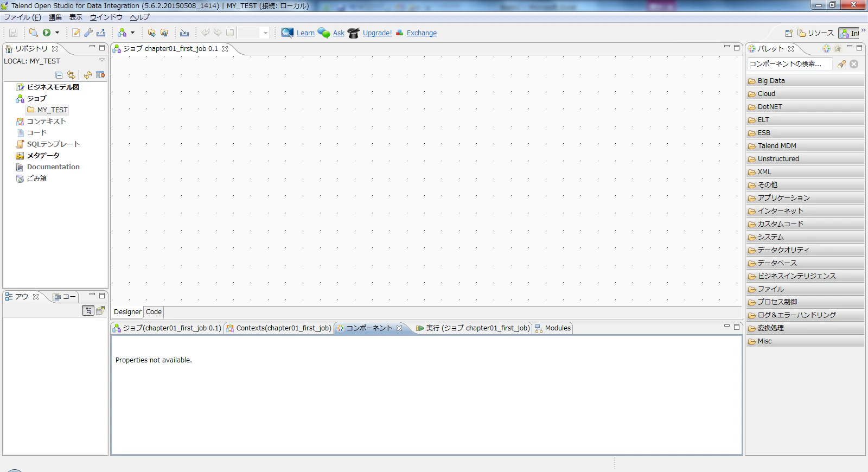Screen dimensions: 868x472
Task: Toggle the outline overview thumbnail button
Action: coord(100,310)
